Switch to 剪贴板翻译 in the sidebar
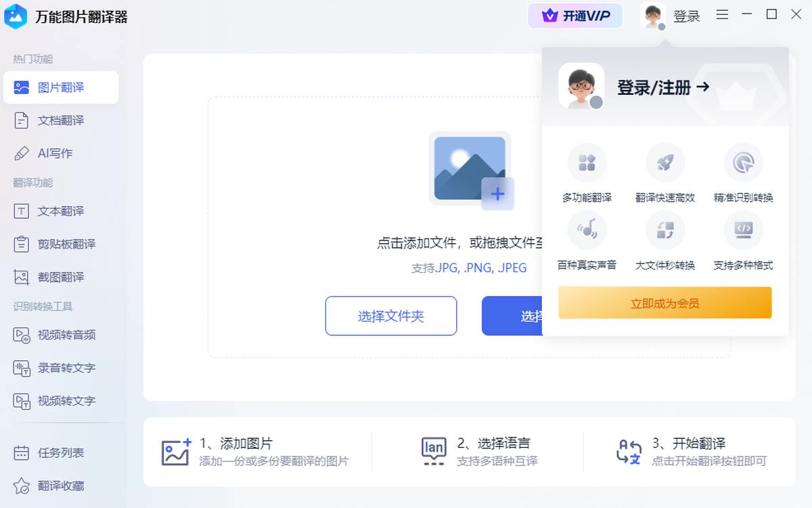This screenshot has width=812, height=508. (x=66, y=244)
